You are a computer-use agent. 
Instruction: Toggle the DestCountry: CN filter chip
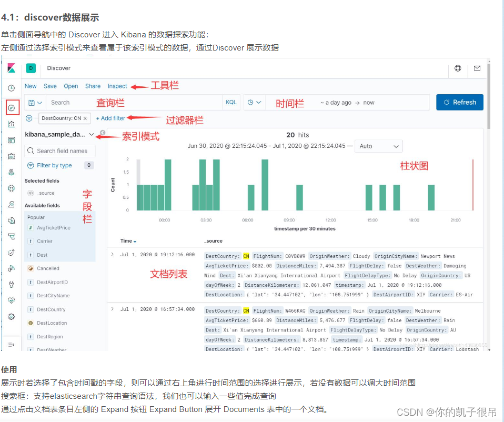click(x=63, y=118)
